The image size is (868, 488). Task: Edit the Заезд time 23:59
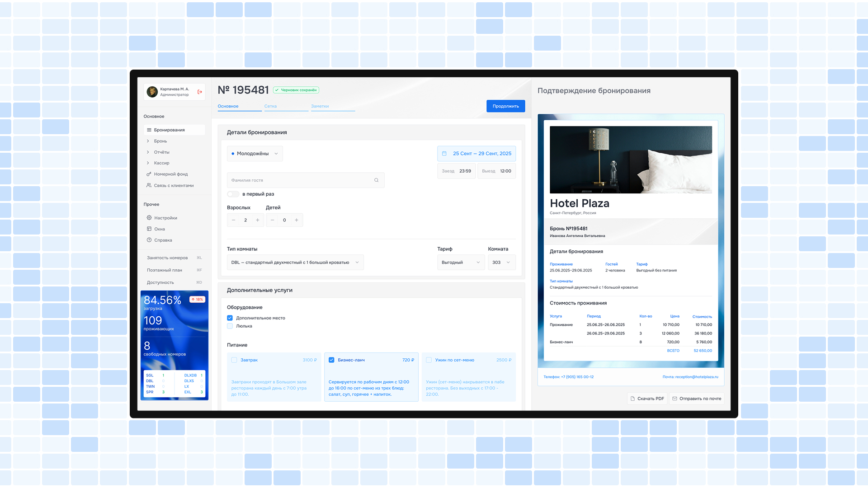(456, 171)
